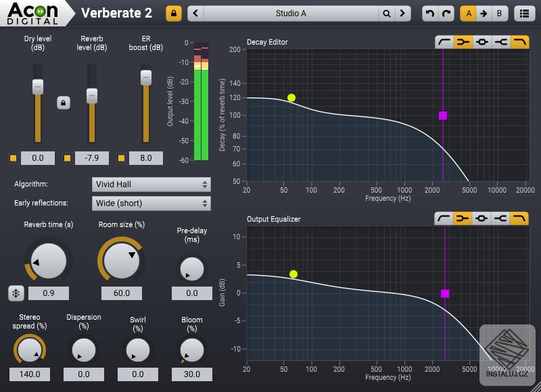Viewport: 541px width, 392px height.
Task: Toggle the Dry level enable square
Action: point(13,158)
